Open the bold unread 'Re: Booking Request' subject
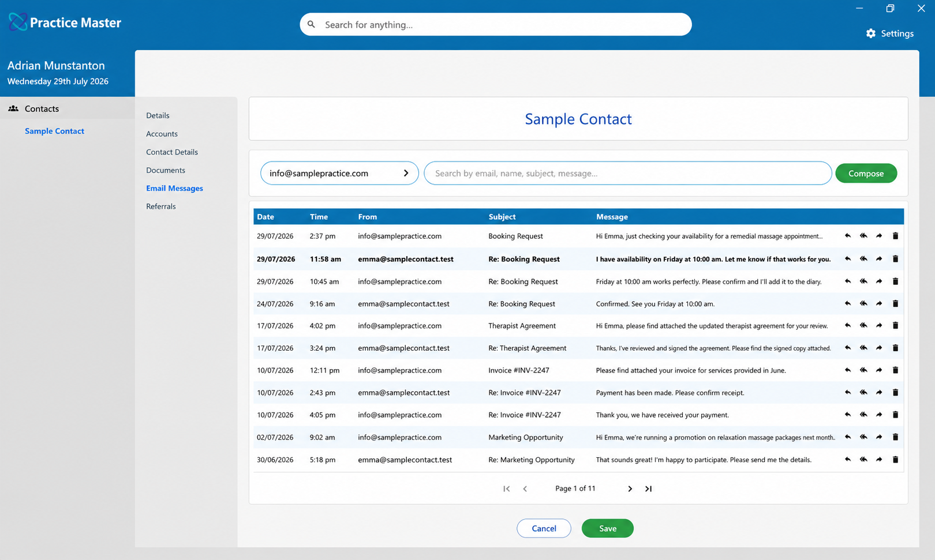The image size is (935, 560). 524,259
